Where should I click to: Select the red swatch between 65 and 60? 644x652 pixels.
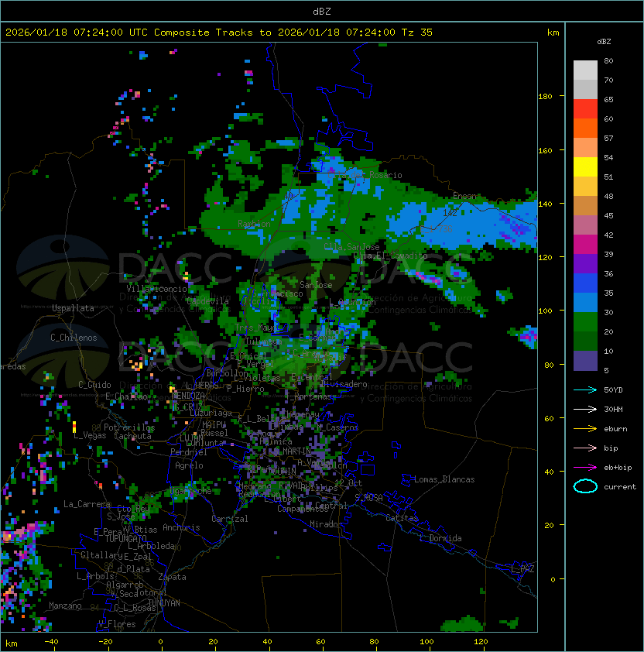[585, 109]
